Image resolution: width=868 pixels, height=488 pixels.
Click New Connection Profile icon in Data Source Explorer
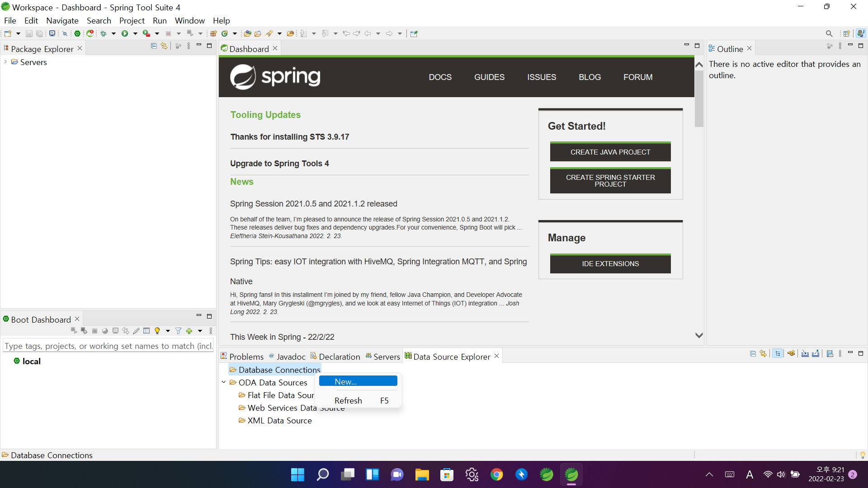click(x=791, y=354)
